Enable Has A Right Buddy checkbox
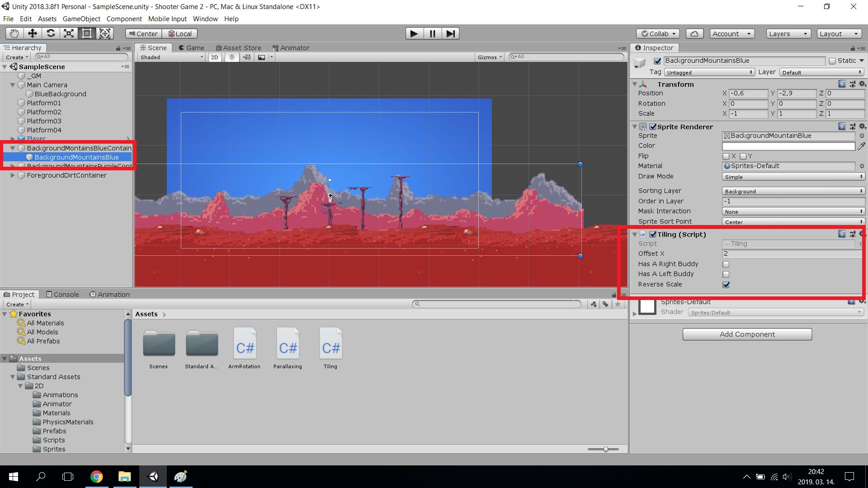The image size is (868, 488). point(726,264)
